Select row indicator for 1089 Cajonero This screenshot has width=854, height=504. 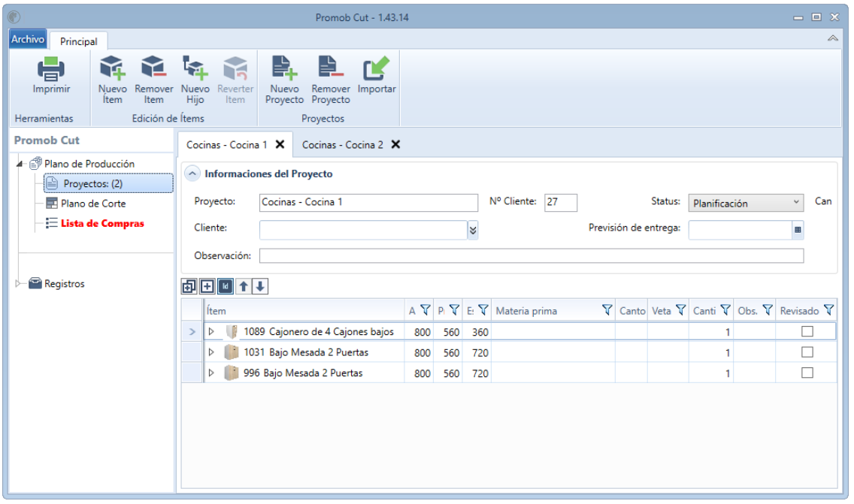click(192, 331)
